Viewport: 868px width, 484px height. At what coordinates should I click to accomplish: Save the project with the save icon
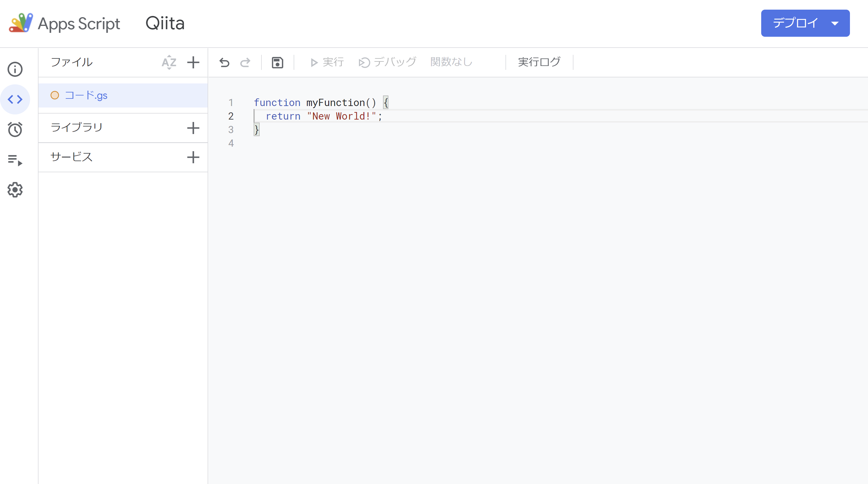click(277, 62)
